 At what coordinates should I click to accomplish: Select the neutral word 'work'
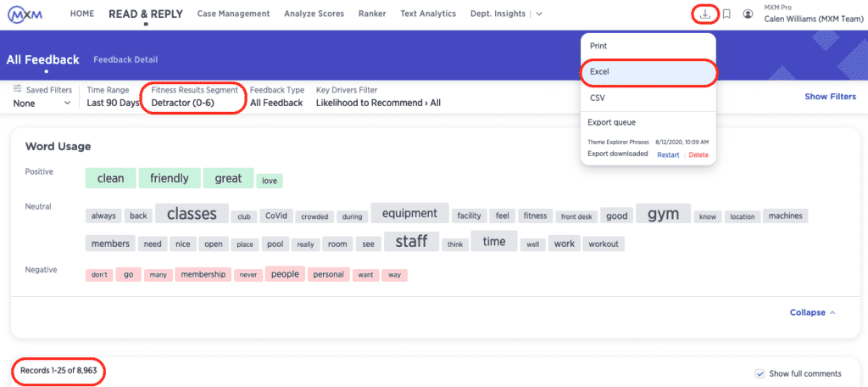click(x=564, y=244)
